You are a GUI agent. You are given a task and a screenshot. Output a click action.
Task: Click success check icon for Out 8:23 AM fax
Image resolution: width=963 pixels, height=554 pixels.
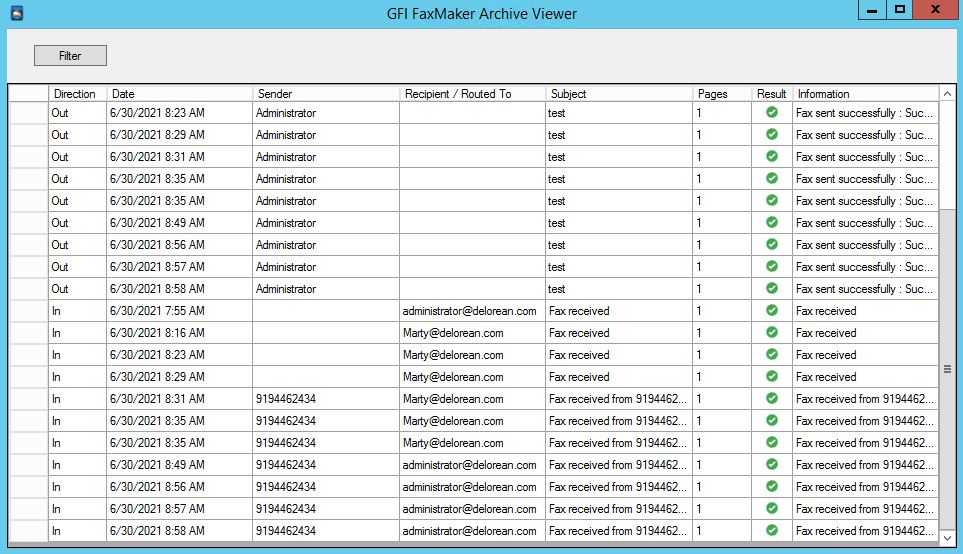tap(772, 112)
